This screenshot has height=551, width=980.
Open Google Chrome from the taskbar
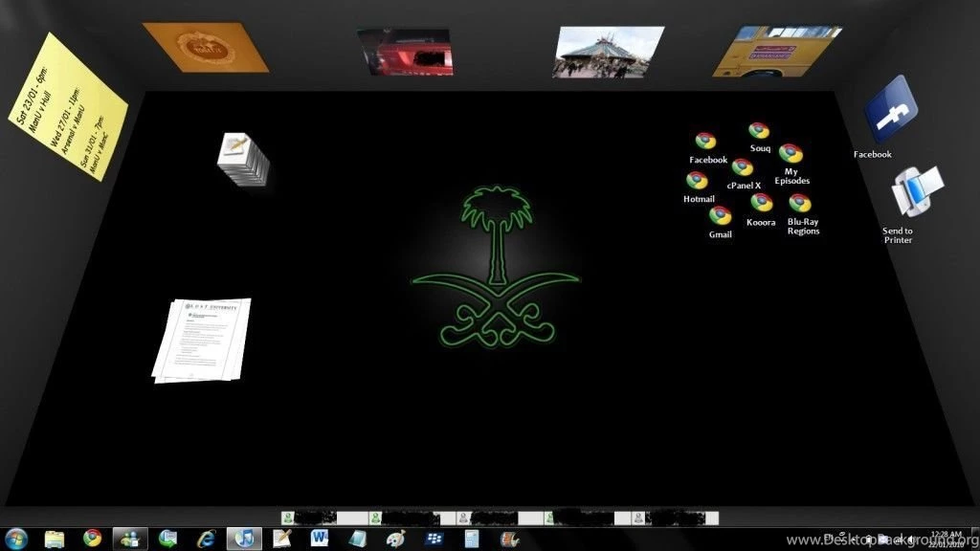92,539
